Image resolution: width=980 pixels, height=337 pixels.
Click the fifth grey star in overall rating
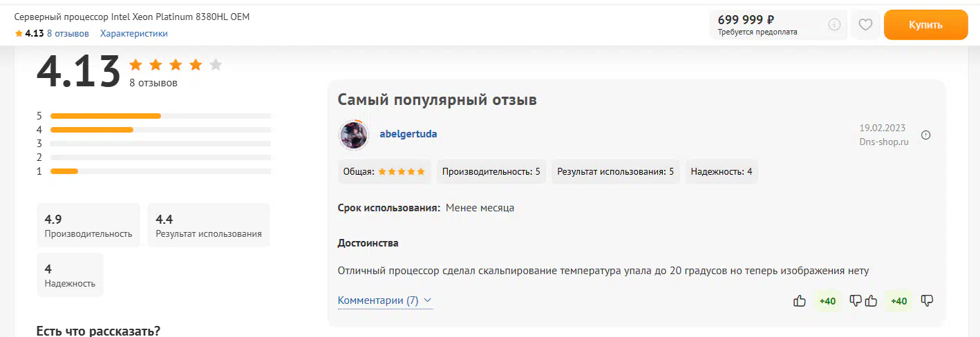click(216, 65)
